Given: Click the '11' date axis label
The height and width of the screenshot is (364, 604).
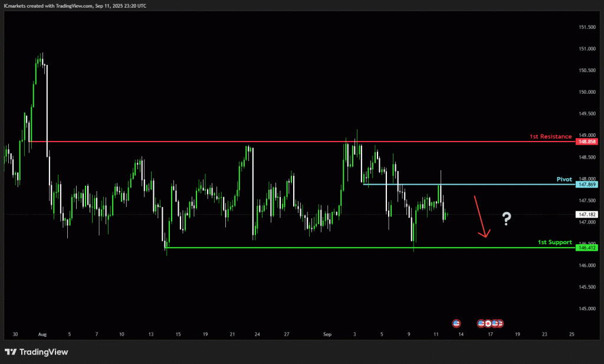Looking at the screenshot, I should (436, 335).
